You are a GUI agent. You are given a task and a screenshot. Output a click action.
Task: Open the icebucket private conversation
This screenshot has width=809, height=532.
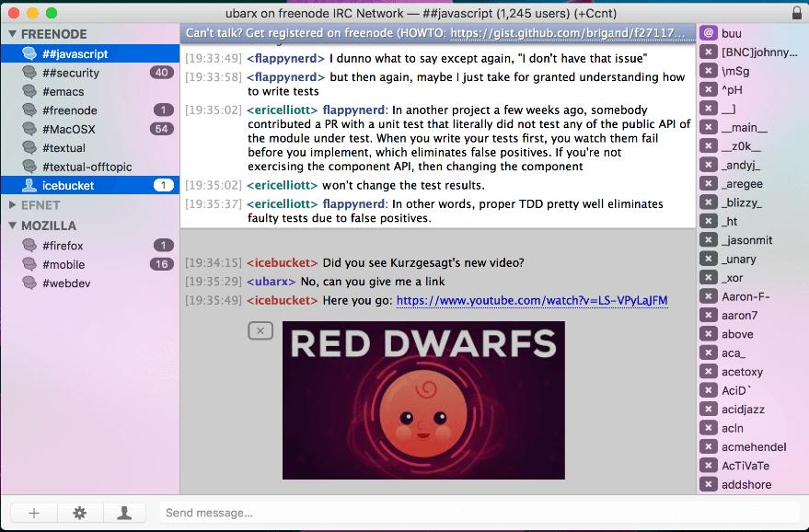90,185
